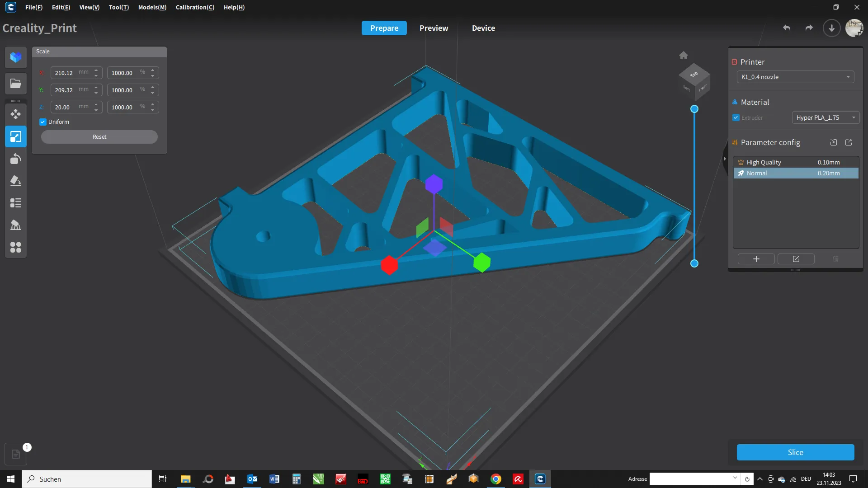868x488 pixels.
Task: Uncheck the Uniform scaling checkbox
Action: click(43, 122)
